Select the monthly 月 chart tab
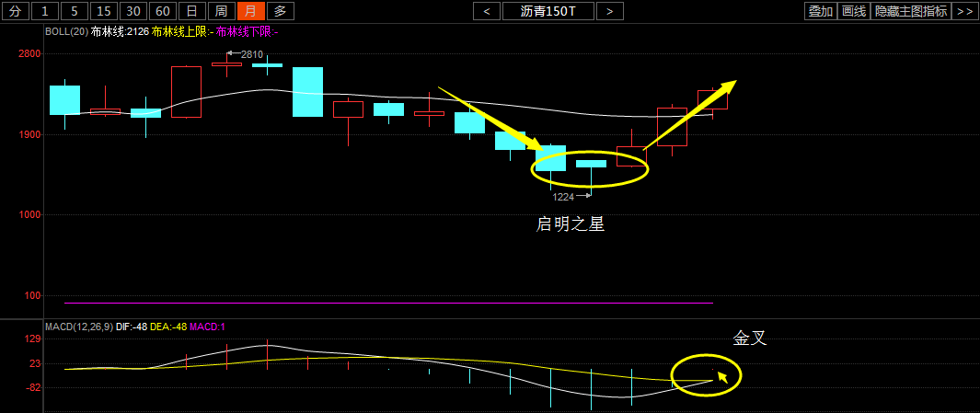Image resolution: width=980 pixels, height=413 pixels. pyautogui.click(x=250, y=11)
